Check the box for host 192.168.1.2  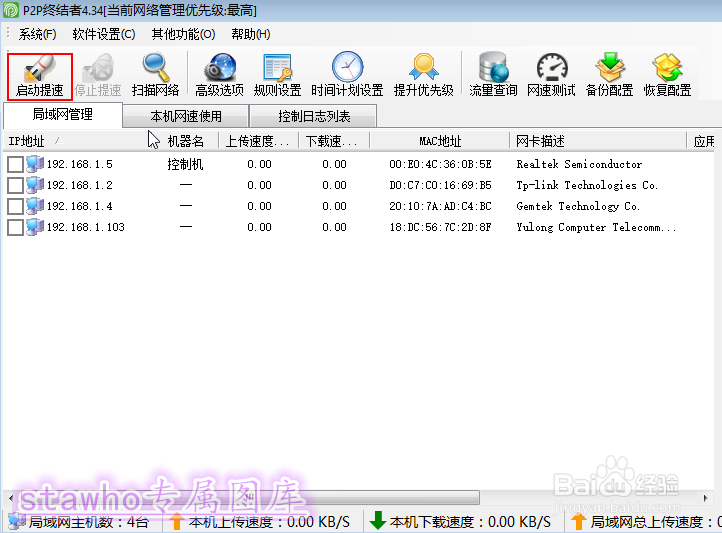pyautogui.click(x=15, y=185)
